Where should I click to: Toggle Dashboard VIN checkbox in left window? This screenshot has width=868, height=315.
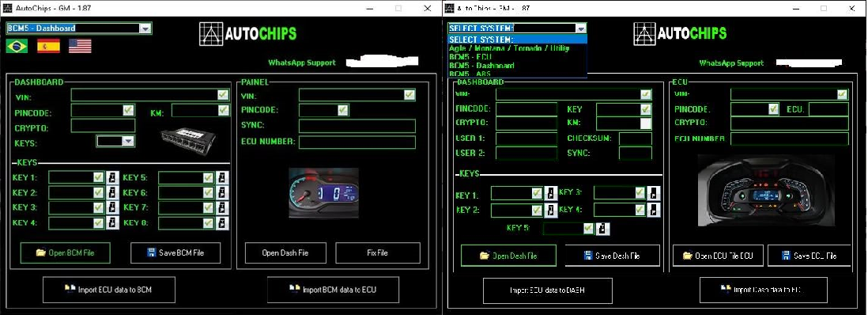pos(223,95)
